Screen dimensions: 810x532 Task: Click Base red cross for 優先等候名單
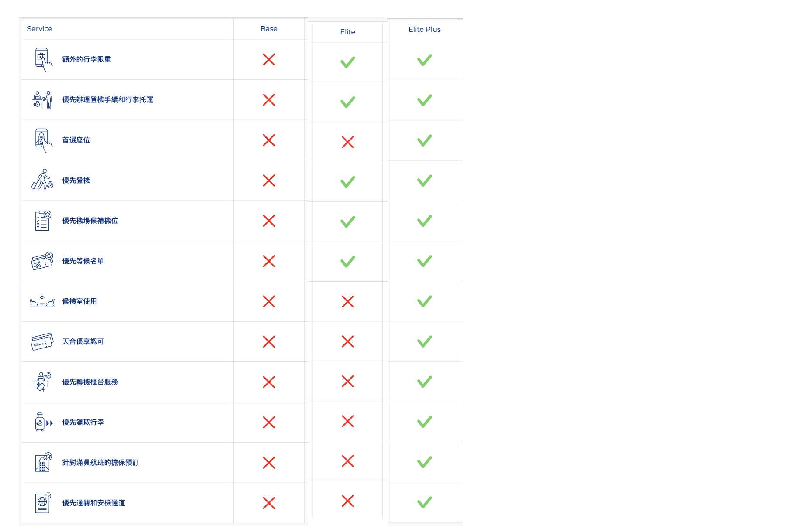269,261
